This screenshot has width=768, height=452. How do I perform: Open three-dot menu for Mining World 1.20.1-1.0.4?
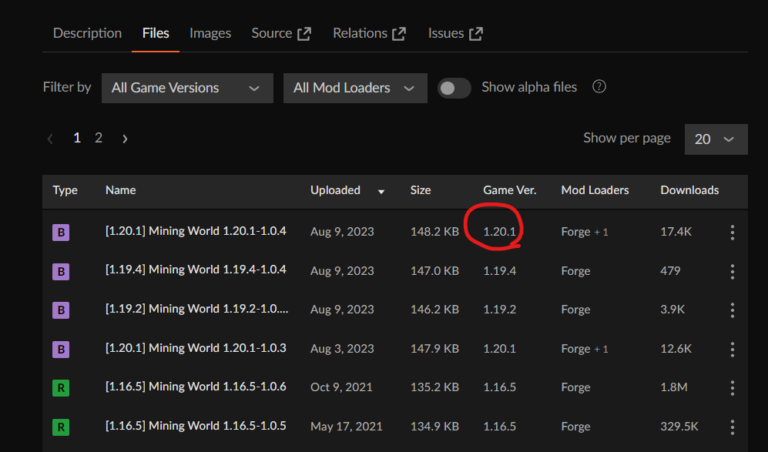[x=732, y=232]
